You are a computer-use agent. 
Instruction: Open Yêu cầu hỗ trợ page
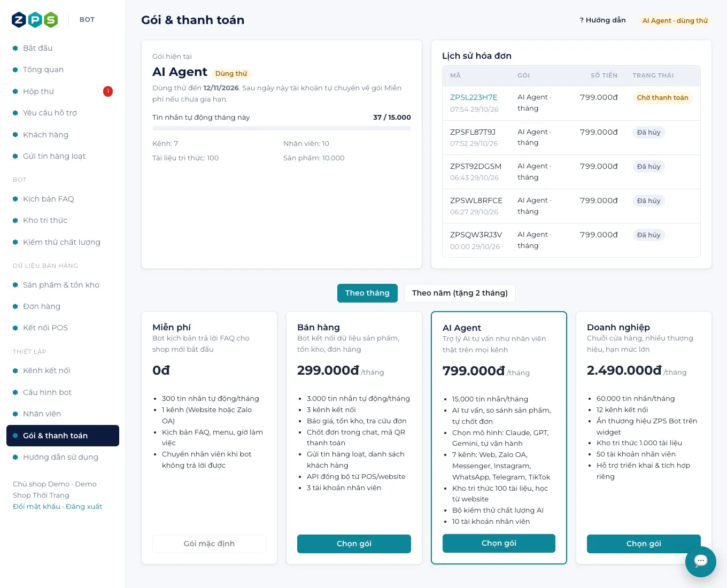coord(63,113)
